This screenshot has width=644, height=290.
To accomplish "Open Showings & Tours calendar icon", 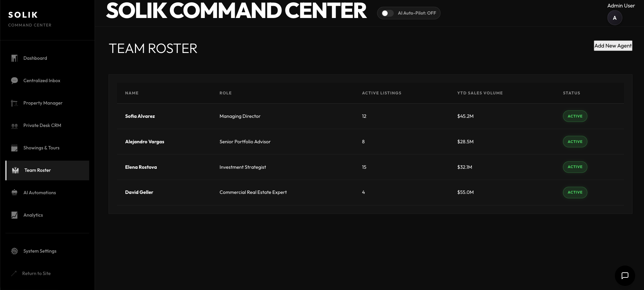I will [x=14, y=148].
